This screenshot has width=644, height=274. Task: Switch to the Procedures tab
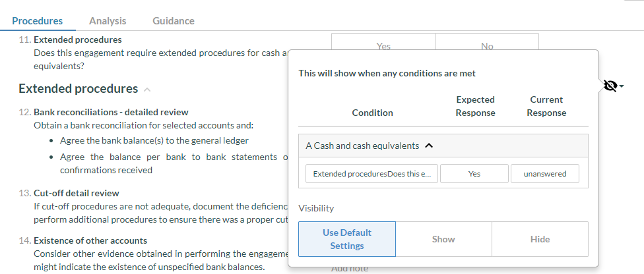click(x=38, y=20)
